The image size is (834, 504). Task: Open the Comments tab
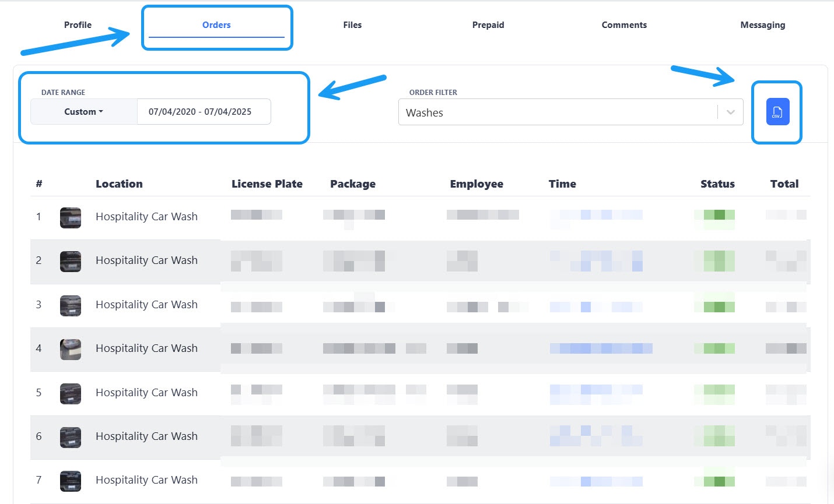click(x=624, y=25)
